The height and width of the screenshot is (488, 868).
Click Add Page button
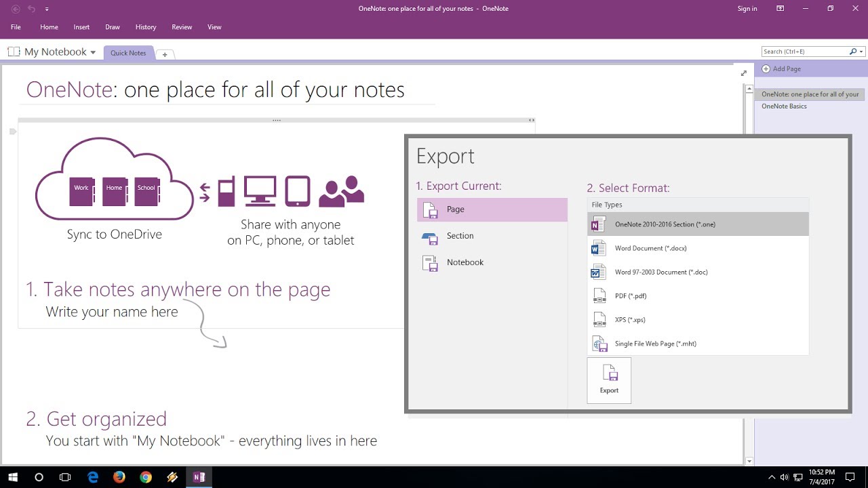(x=781, y=68)
